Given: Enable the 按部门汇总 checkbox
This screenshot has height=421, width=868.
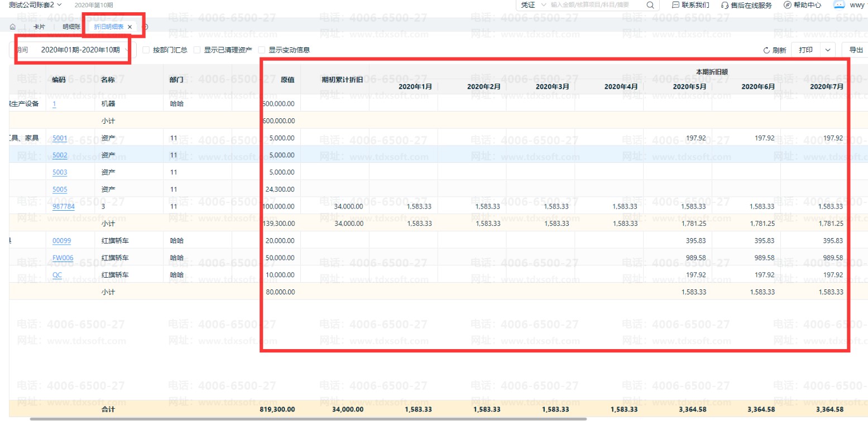Looking at the screenshot, I should click(x=146, y=50).
